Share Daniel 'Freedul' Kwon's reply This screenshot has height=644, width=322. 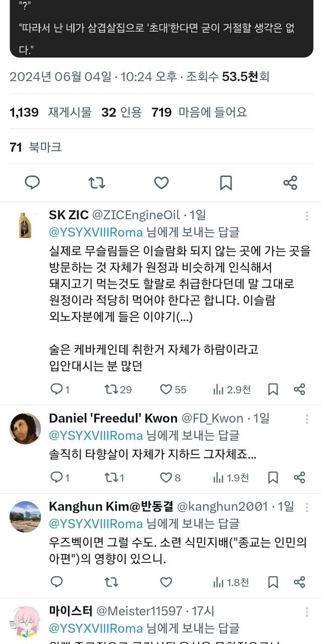[299, 477]
